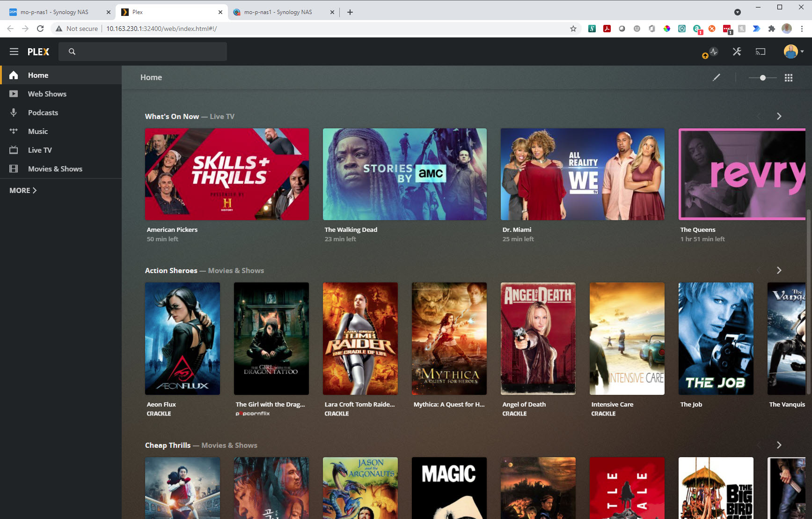Start casting with the Cast icon
Screen dimensions: 812x519
click(x=760, y=52)
